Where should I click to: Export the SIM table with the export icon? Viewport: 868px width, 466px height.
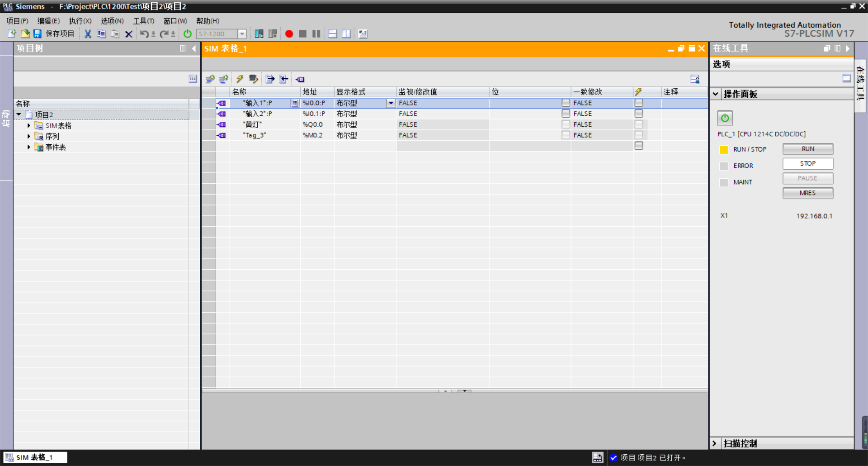(x=269, y=79)
